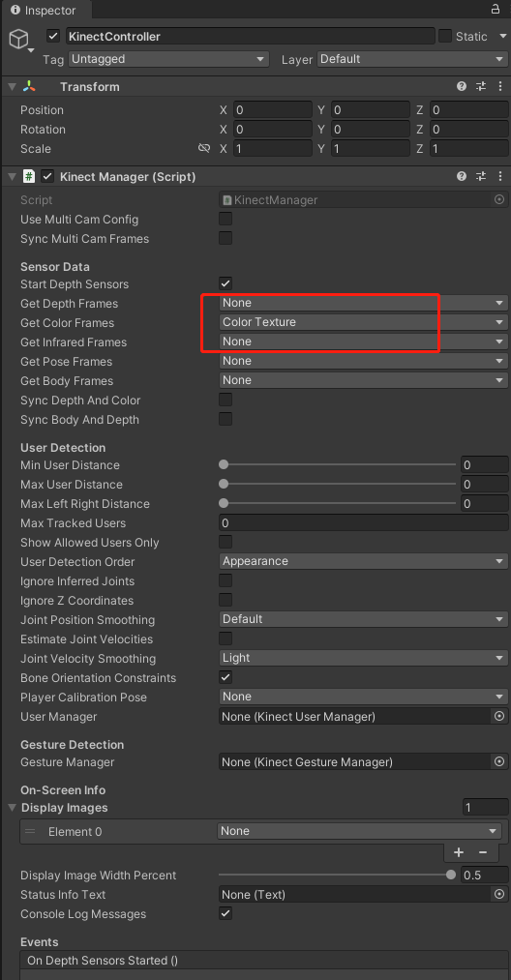The height and width of the screenshot is (980, 511).
Task: Click Scale Z value field
Action: coord(469,149)
